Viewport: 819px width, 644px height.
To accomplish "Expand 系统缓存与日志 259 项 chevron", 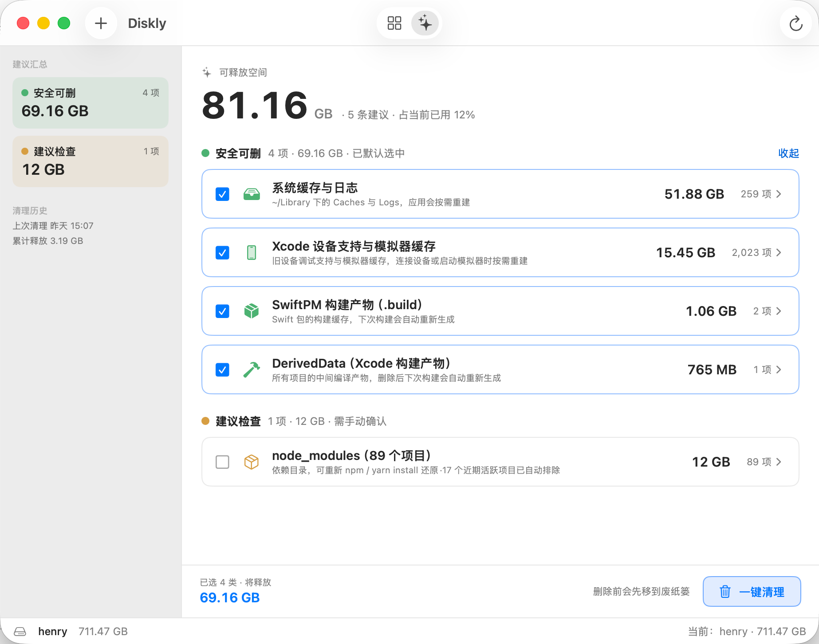I will pos(778,194).
